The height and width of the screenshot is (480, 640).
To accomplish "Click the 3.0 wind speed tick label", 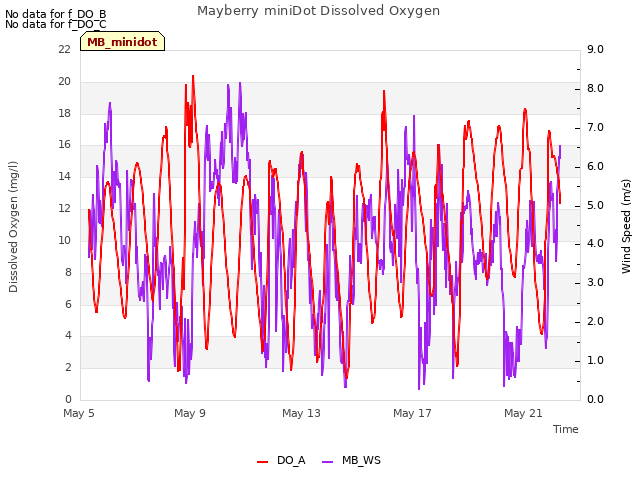I will click(595, 282).
